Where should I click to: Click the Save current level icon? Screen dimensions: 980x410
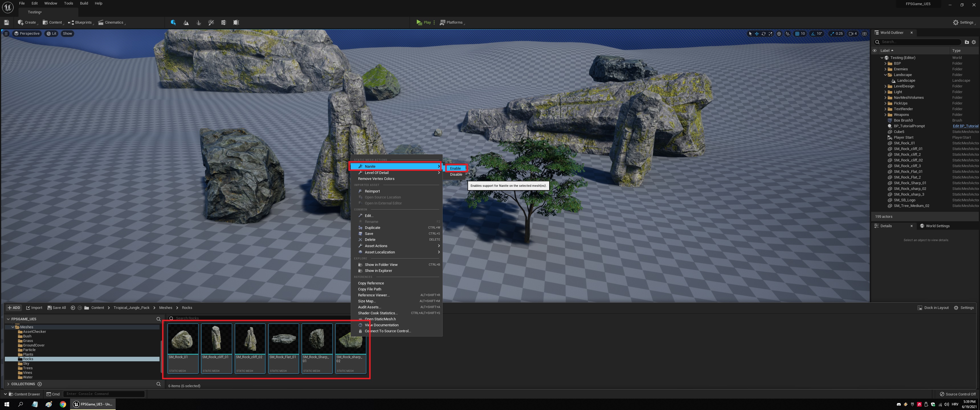click(x=7, y=22)
